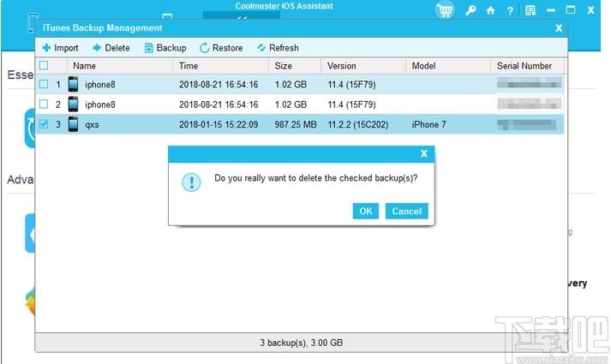Viewport: 611px width, 364px height.
Task: Go to the home icon in title bar
Action: click(490, 10)
